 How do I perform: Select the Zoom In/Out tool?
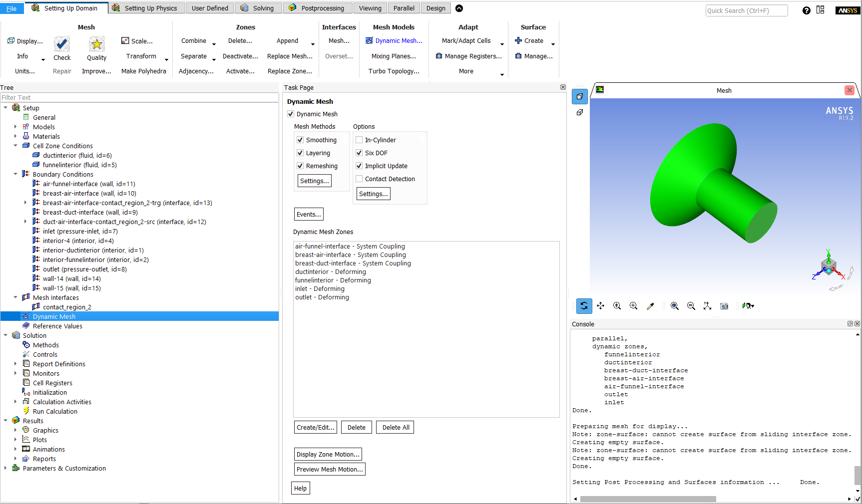coord(617,306)
